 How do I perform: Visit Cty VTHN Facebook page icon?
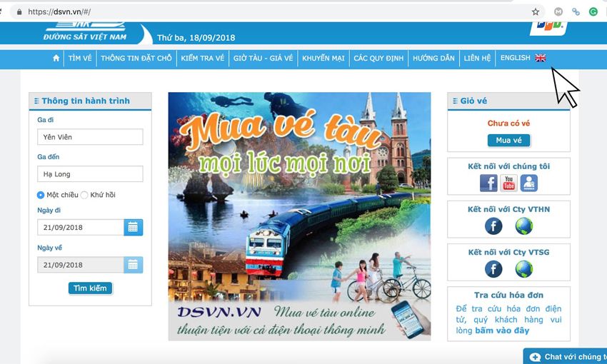[x=493, y=226]
